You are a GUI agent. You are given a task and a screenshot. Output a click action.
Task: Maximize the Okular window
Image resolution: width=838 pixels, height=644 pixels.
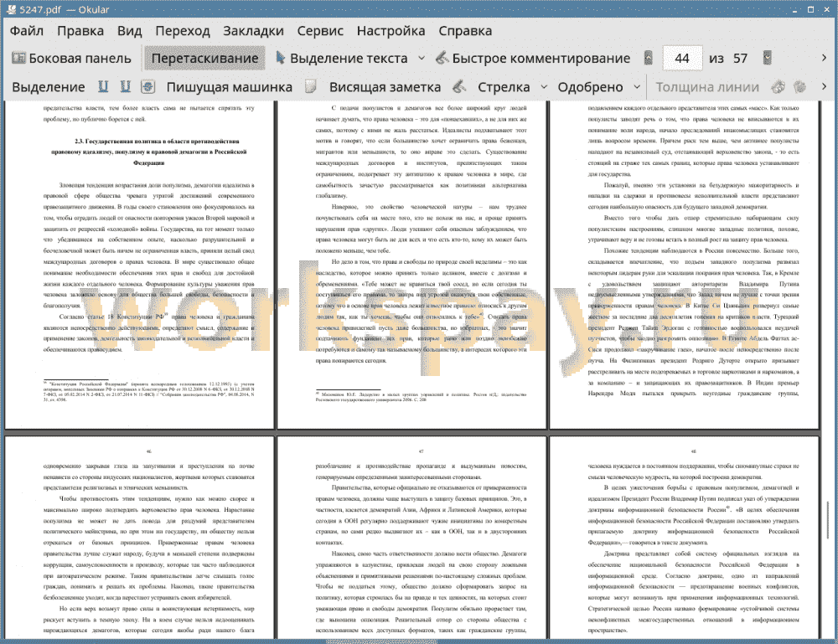(x=810, y=9)
